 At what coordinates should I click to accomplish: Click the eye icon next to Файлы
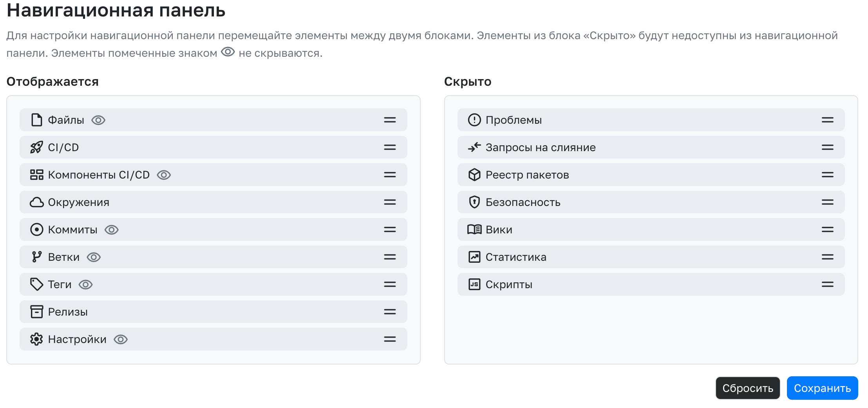(x=98, y=120)
